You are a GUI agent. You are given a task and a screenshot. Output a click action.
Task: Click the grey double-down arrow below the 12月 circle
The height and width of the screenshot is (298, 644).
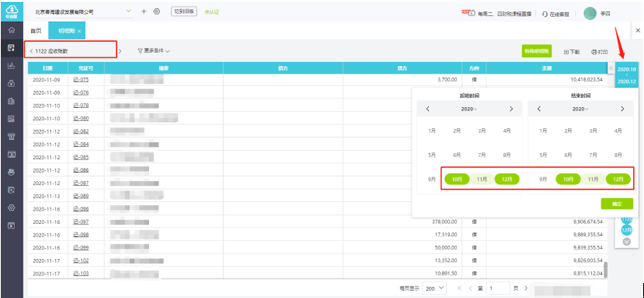pyautogui.click(x=626, y=242)
